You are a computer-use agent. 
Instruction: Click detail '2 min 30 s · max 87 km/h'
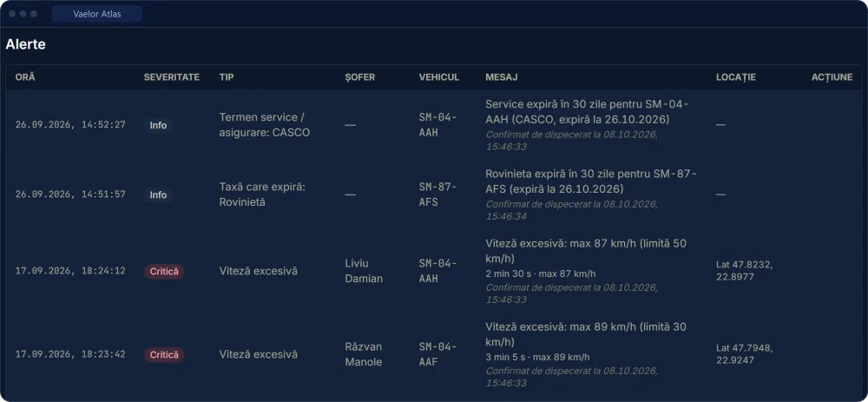pyautogui.click(x=540, y=274)
